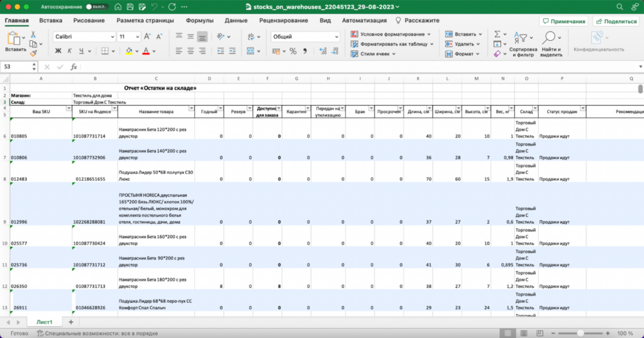Click the fx insert function icon
The height and width of the screenshot is (338, 644).
(x=74, y=67)
